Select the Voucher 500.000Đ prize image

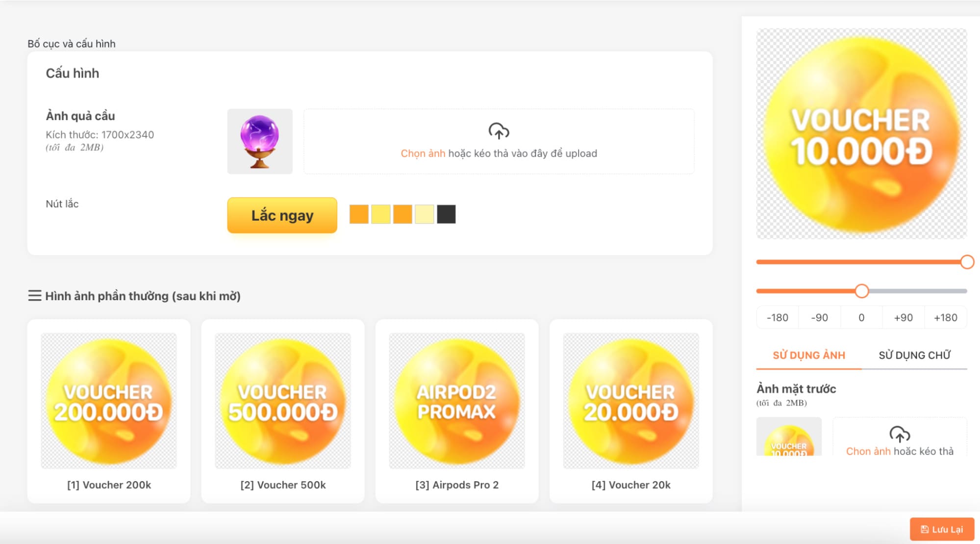point(283,401)
